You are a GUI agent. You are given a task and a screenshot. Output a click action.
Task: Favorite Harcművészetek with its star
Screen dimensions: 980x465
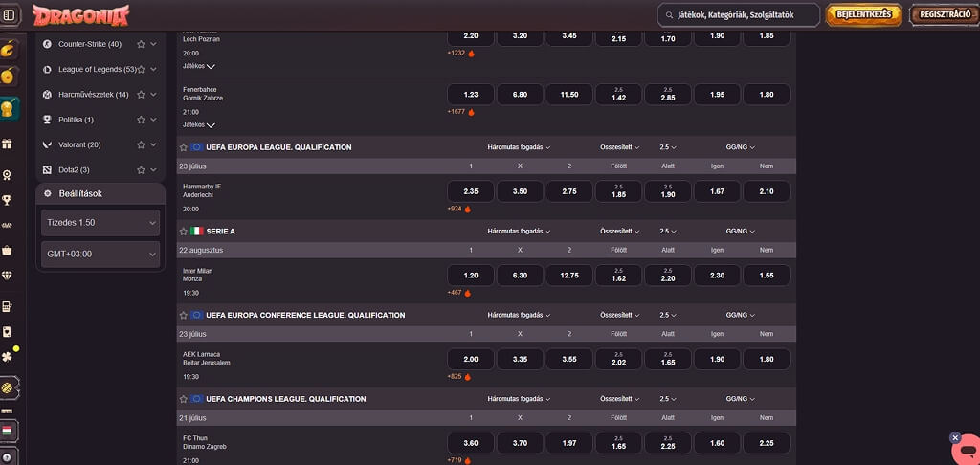(x=141, y=95)
